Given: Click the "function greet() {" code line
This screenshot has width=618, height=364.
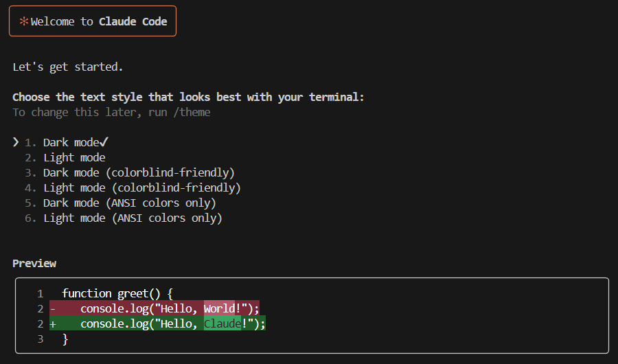Looking at the screenshot, I should [x=117, y=294].
